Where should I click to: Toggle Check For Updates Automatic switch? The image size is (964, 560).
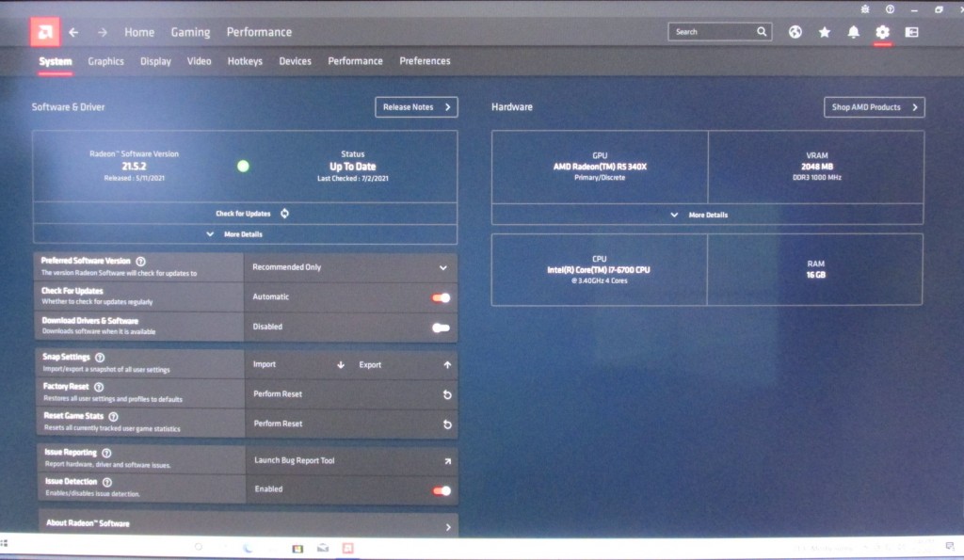[441, 297]
